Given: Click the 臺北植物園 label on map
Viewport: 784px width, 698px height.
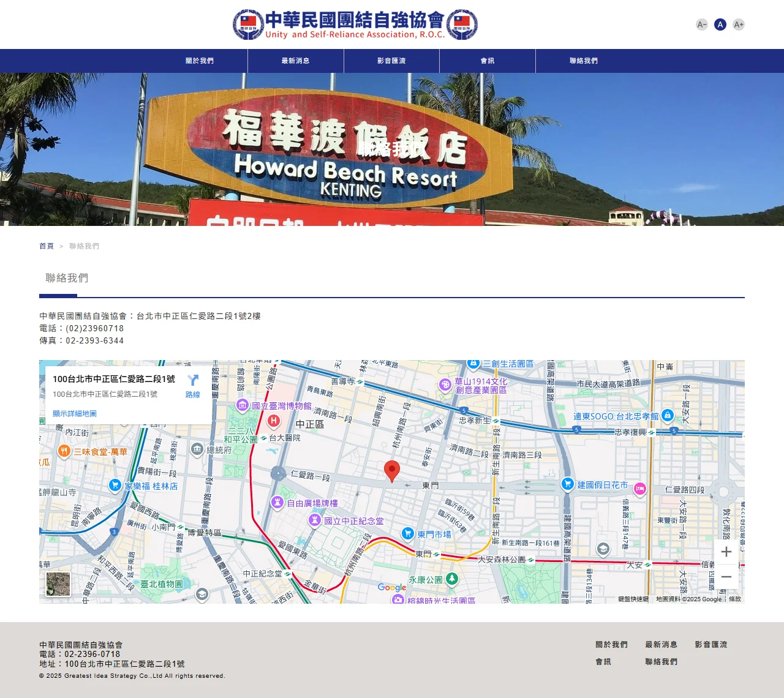Looking at the screenshot, I should coord(162,584).
